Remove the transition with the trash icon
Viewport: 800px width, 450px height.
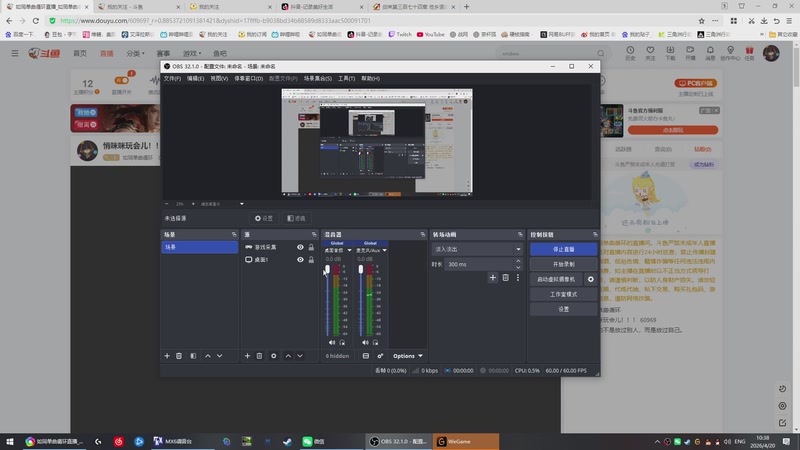(506, 278)
